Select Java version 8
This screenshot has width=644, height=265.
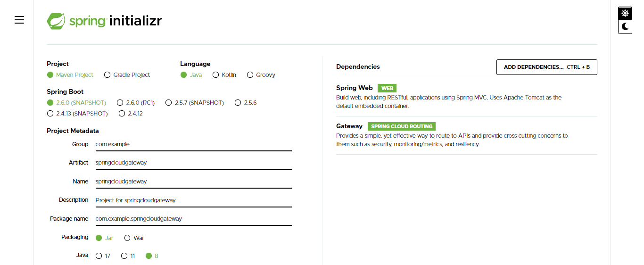[x=152, y=256]
